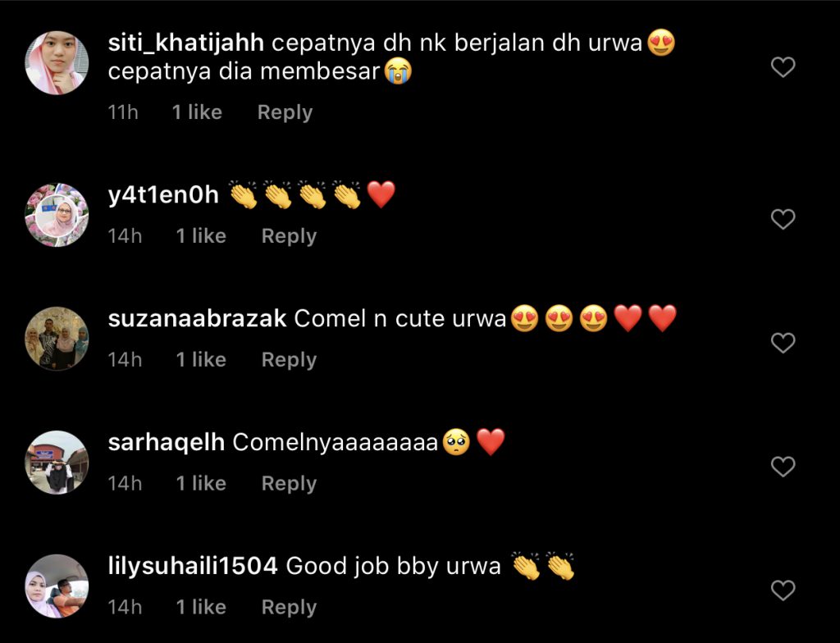
Task: View suzanaabrazak's profile photo
Action: (x=57, y=339)
